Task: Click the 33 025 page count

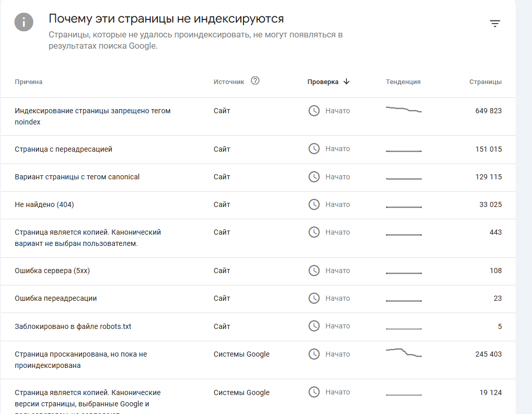Action: coord(490,204)
